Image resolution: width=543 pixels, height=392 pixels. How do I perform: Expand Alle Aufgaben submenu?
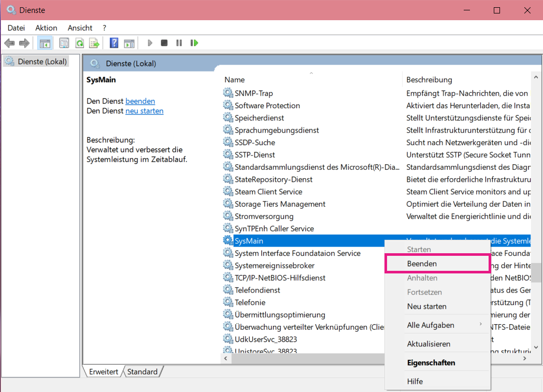[x=437, y=325]
